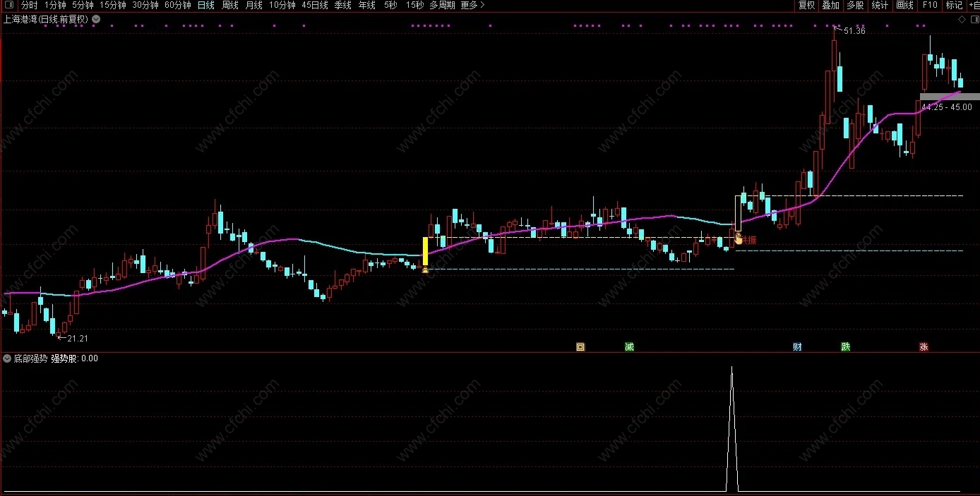The height and width of the screenshot is (496, 980).
Task: Select the 60分钟 period
Action: pos(178,5)
